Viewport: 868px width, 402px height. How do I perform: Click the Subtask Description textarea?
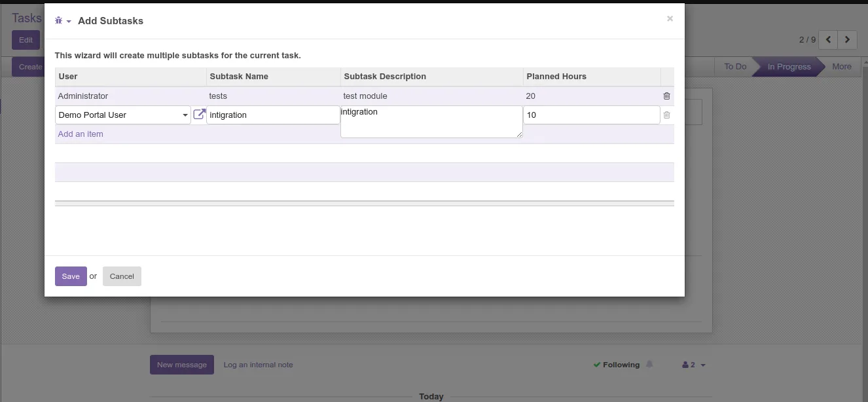pyautogui.click(x=431, y=122)
